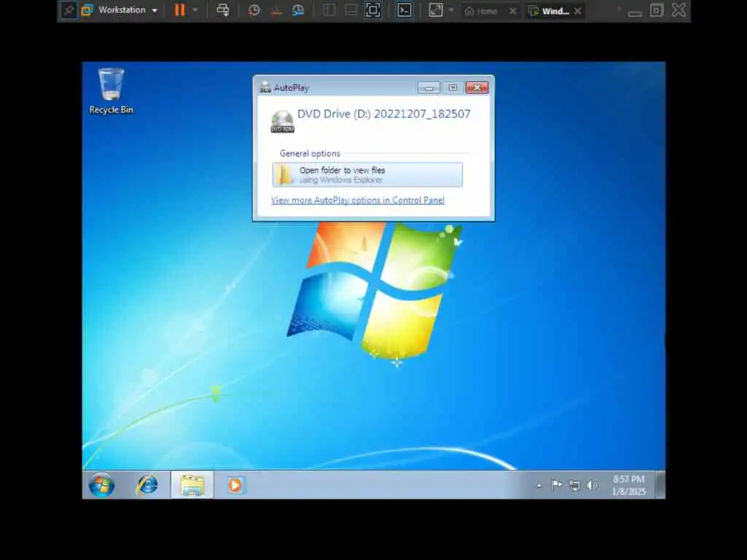Viewport: 747px width, 560px height.
Task: Expand the power options dropdown arrow
Action: click(x=196, y=10)
